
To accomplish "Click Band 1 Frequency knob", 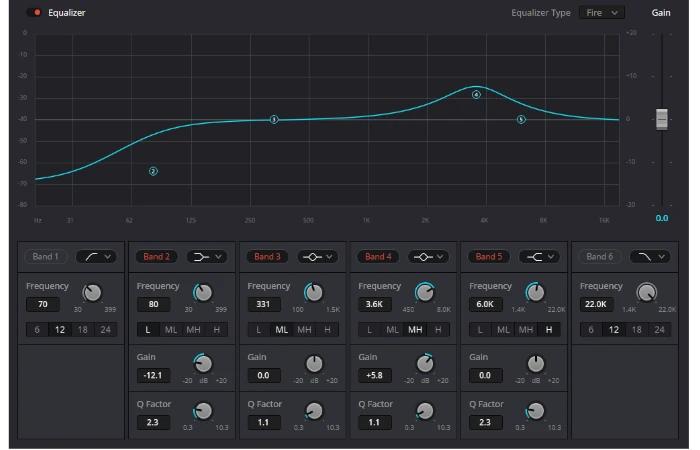I will point(92,293).
